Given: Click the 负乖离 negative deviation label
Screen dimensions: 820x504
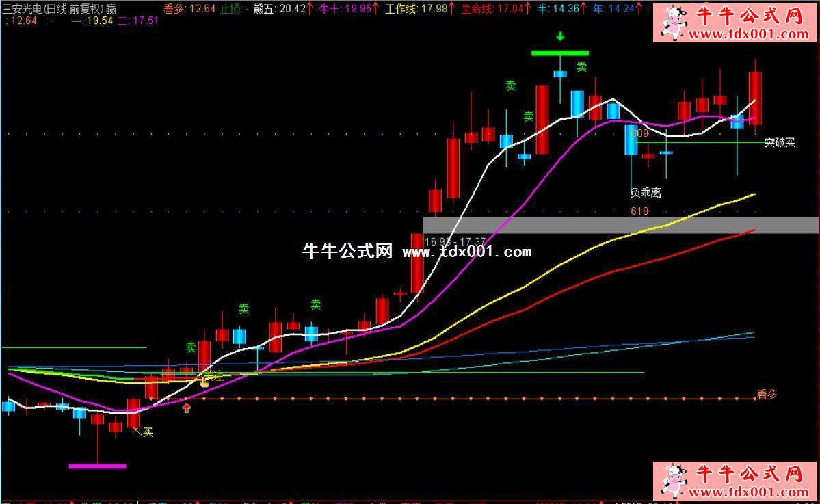Looking at the screenshot, I should [x=646, y=193].
